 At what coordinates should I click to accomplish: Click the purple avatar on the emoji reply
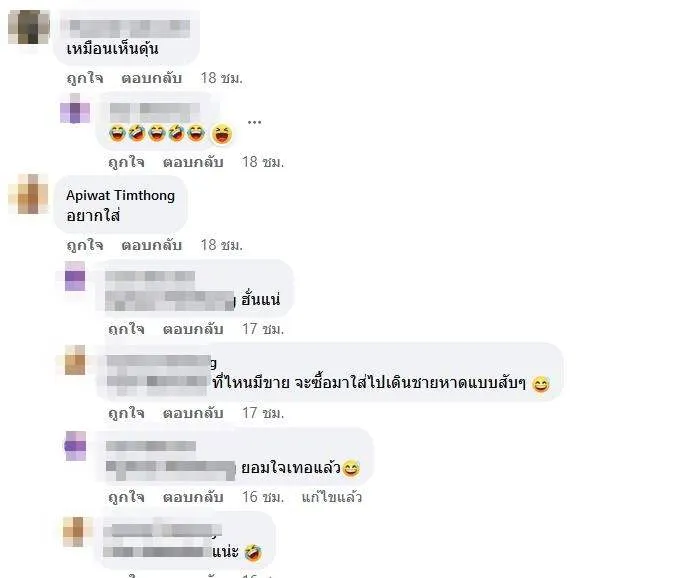tap(75, 108)
